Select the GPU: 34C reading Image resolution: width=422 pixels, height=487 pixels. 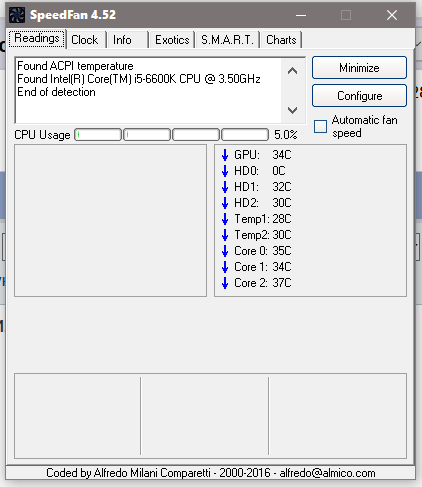click(x=263, y=155)
